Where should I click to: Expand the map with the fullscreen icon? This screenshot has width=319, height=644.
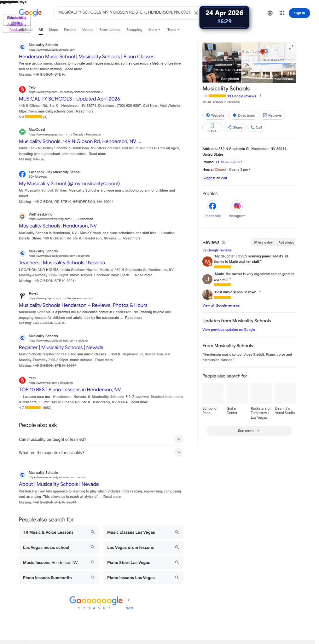(x=291, y=47)
